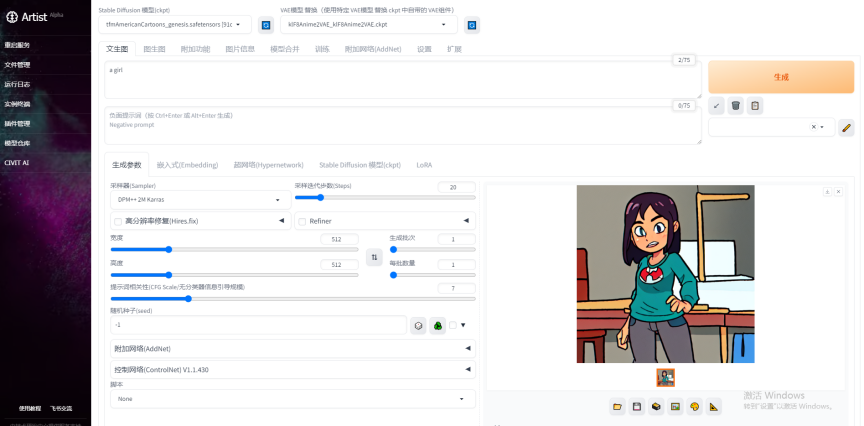The width and height of the screenshot is (864, 426).
Task: Refresh the Stable Diffusion checkpoint list
Action: (266, 25)
